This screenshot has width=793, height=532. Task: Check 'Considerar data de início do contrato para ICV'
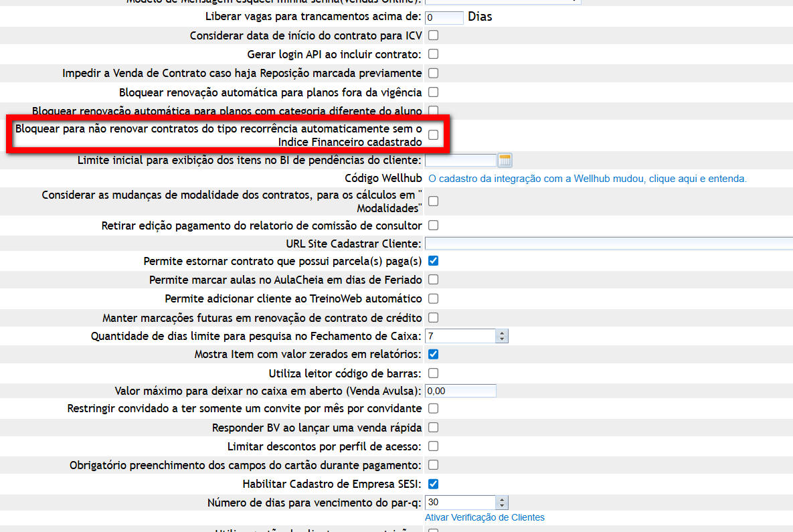433,35
